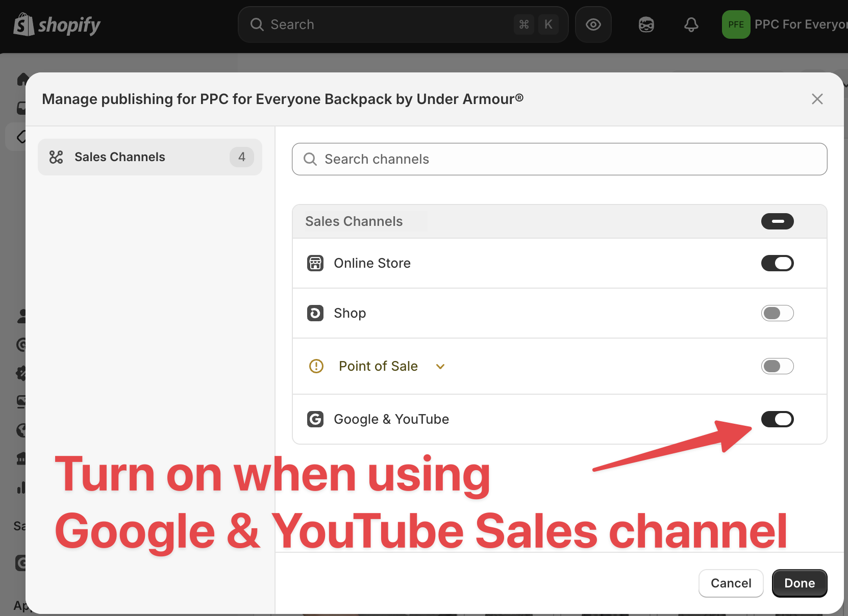848x616 pixels.
Task: Close the Manage publishing dialog
Action: [x=817, y=99]
